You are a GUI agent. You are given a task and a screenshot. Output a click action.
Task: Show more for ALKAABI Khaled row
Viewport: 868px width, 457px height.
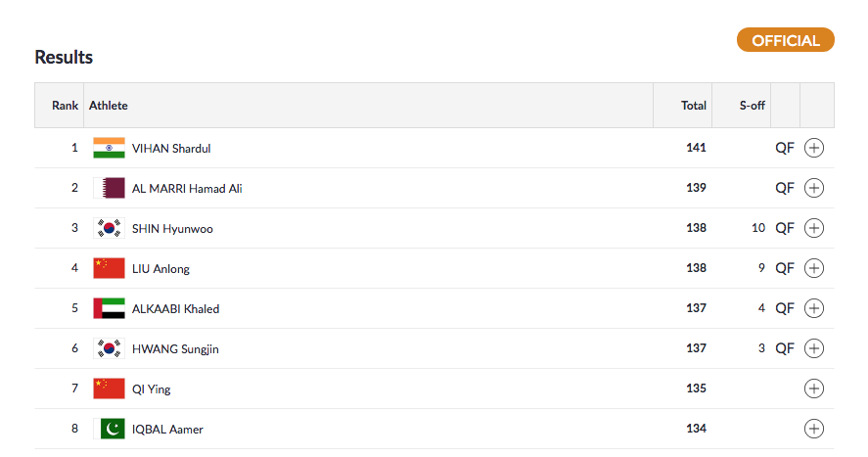(x=814, y=308)
